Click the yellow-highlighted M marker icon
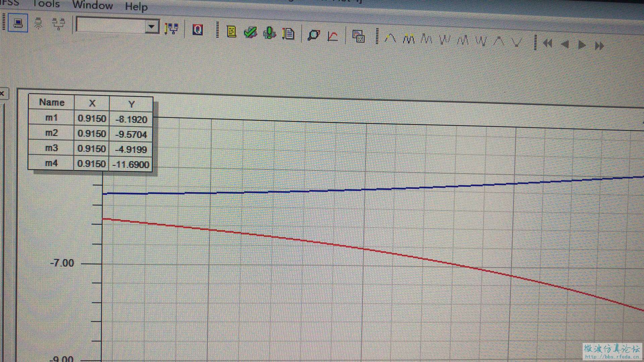 point(409,39)
